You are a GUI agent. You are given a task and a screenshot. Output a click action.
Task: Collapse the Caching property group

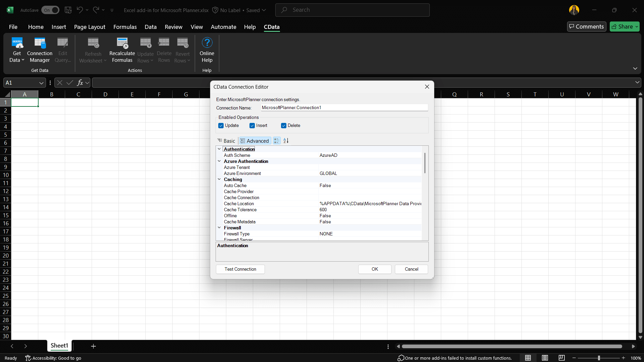tap(219, 179)
